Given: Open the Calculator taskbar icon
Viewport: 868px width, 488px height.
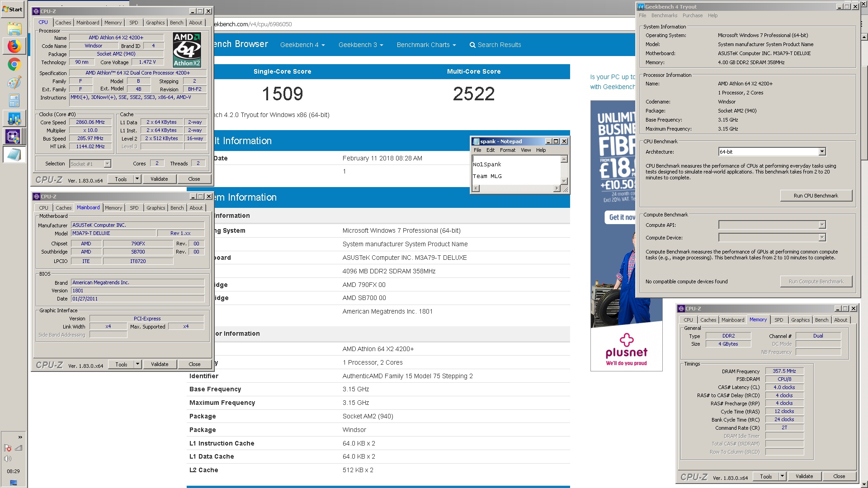Looking at the screenshot, I should click(x=14, y=100).
